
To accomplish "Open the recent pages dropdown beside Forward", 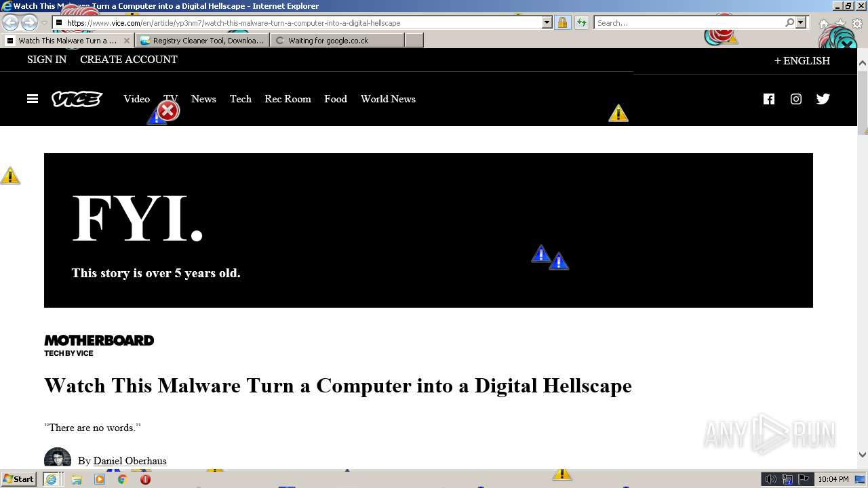I will click(44, 23).
